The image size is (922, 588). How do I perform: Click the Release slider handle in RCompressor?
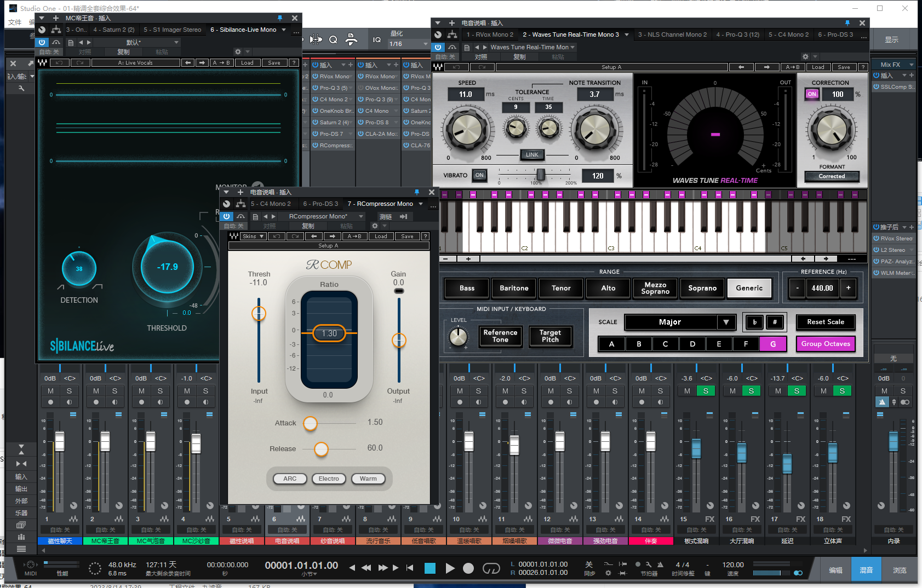coord(322,449)
